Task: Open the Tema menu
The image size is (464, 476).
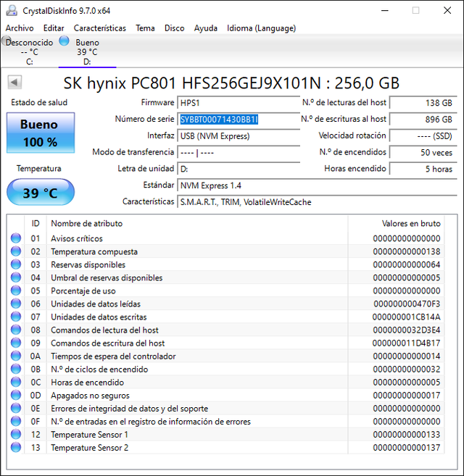Action: pyautogui.click(x=145, y=28)
